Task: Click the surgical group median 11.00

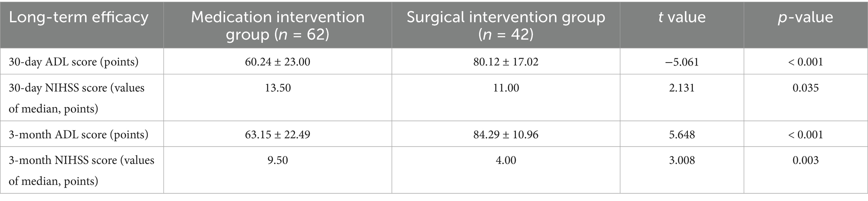Action: [x=506, y=88]
